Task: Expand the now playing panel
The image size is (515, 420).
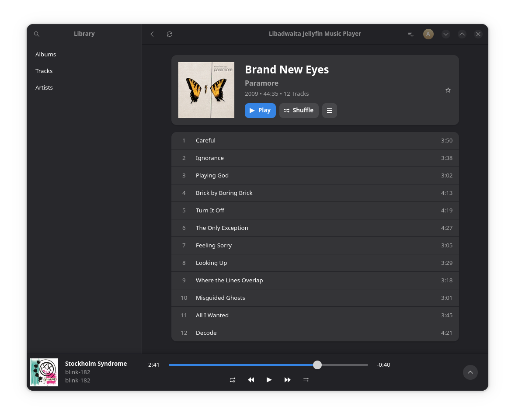Action: click(x=470, y=372)
